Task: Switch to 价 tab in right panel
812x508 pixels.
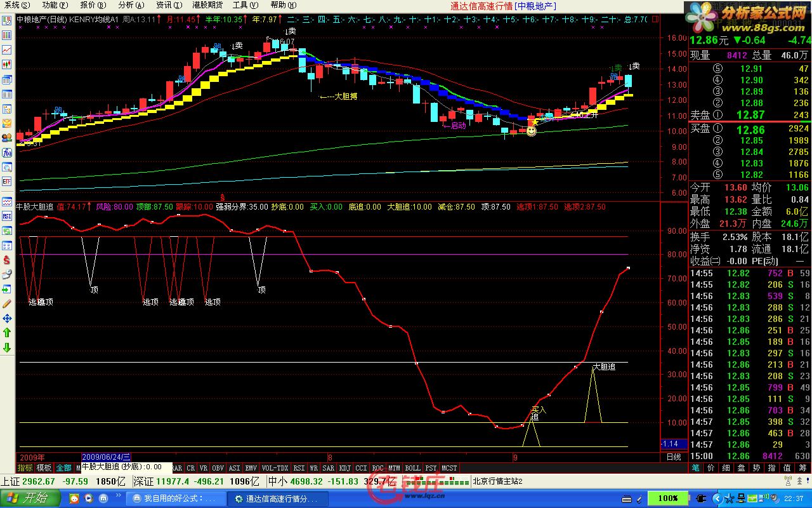Action: pos(711,467)
